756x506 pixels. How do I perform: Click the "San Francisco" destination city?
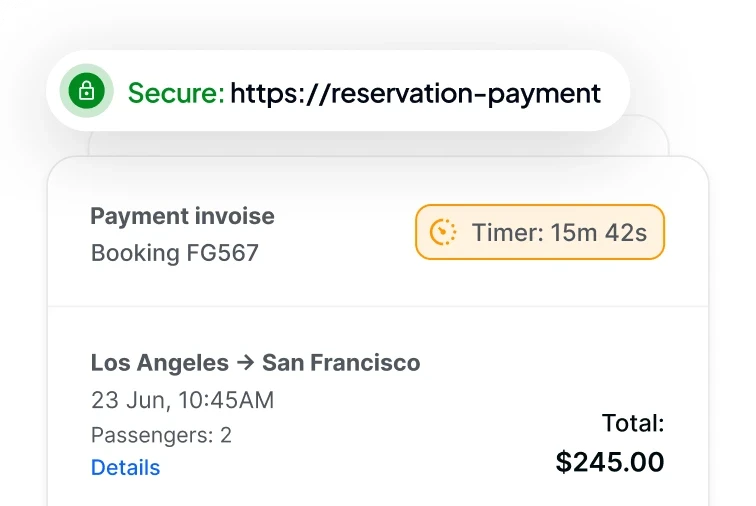point(341,362)
